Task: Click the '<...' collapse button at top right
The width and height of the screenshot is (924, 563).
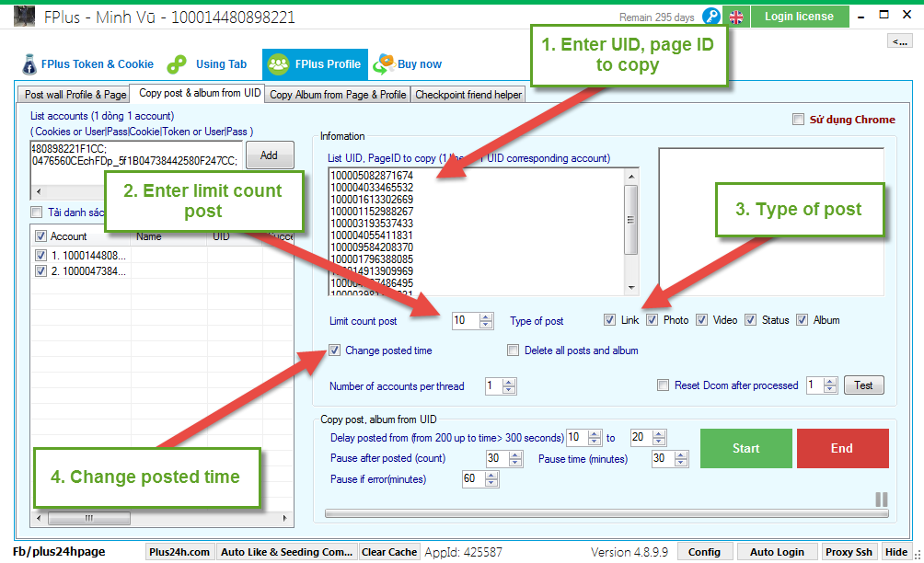Action: (899, 40)
